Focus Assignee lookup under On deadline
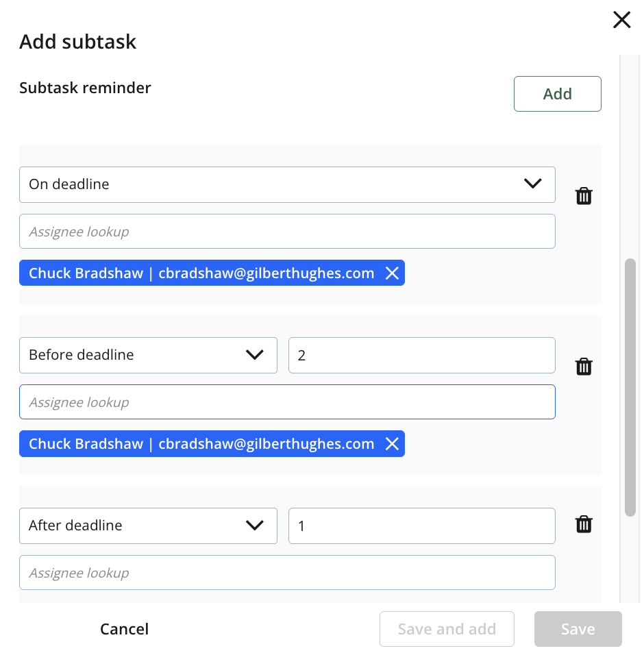The height and width of the screenshot is (666, 644). [287, 232]
